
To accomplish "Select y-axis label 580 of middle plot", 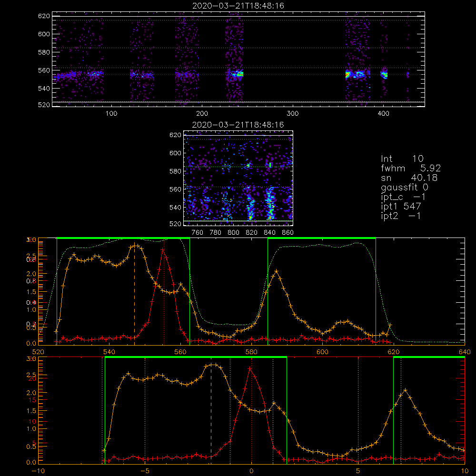I will click(176, 171).
